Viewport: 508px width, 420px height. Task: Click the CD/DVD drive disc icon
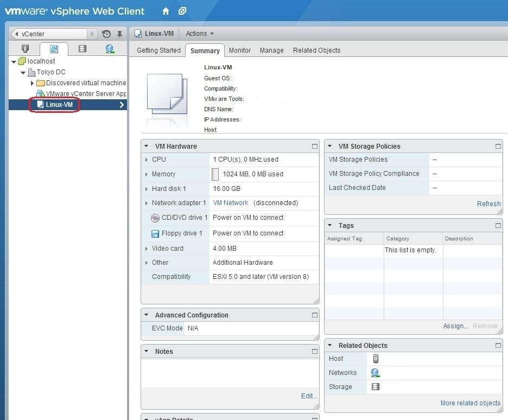coord(155,218)
